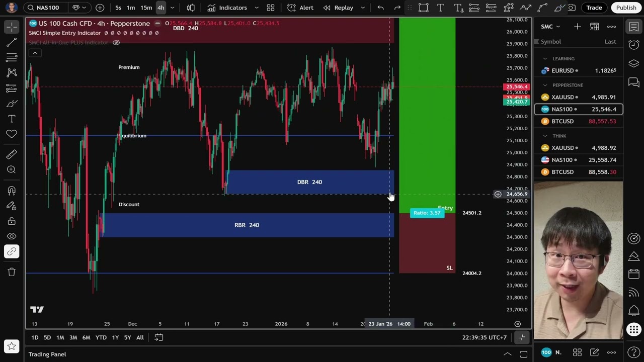Activate the zoom in tool
Image resolution: width=644 pixels, height=362 pixels.
12,169
